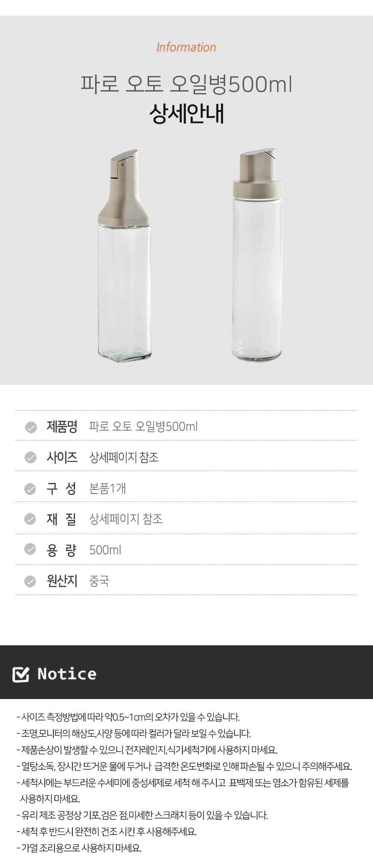The height and width of the screenshot is (868, 373).
Task: Click the 상세페이지 참조 value for 사이즈
Action: [124, 457]
